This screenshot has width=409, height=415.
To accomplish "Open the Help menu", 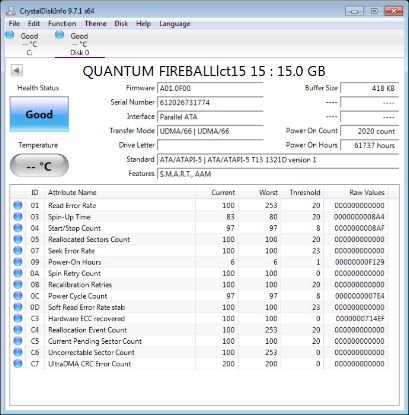I will pos(143,24).
